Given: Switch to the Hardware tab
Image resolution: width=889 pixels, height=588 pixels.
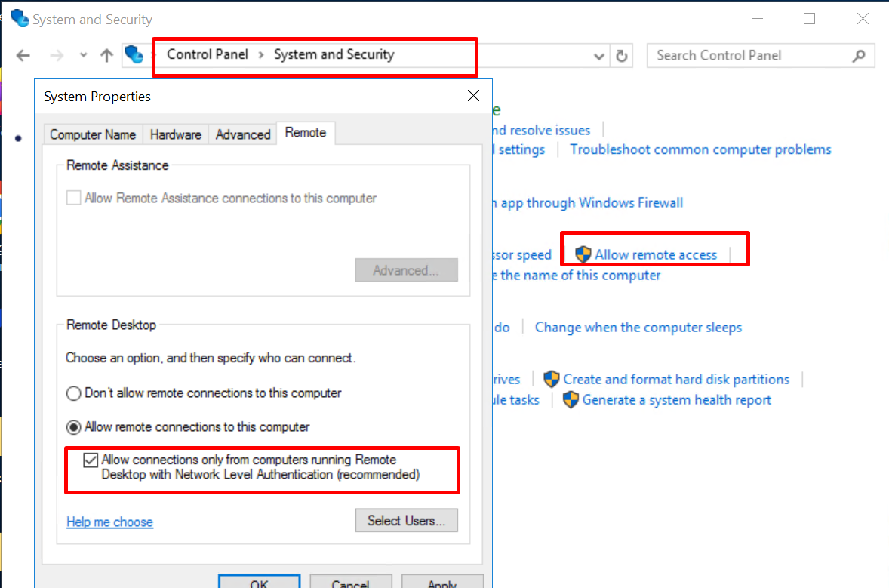Looking at the screenshot, I should click(176, 134).
